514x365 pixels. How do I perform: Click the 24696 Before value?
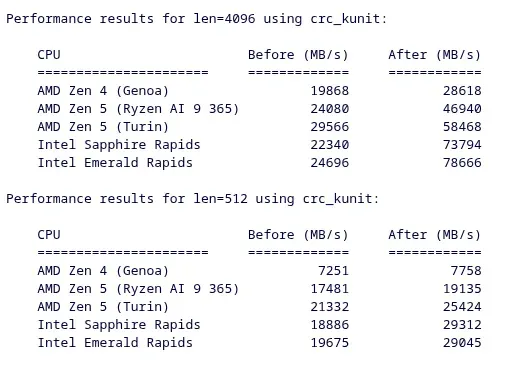[330, 163]
